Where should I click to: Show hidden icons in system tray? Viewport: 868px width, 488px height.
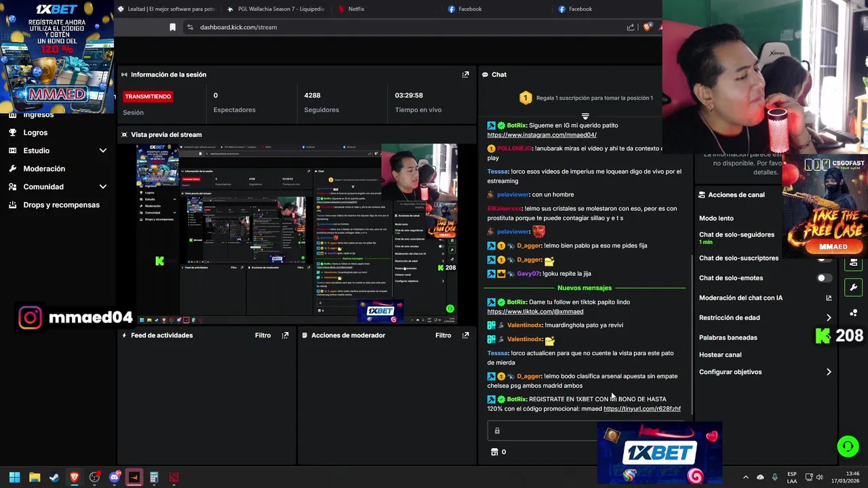(x=745, y=477)
